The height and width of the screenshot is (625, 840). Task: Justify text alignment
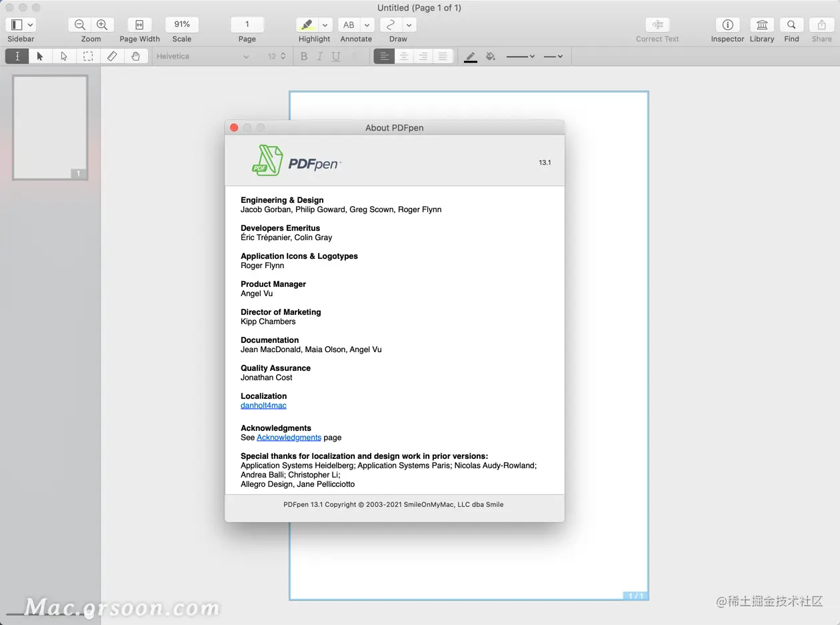point(443,56)
